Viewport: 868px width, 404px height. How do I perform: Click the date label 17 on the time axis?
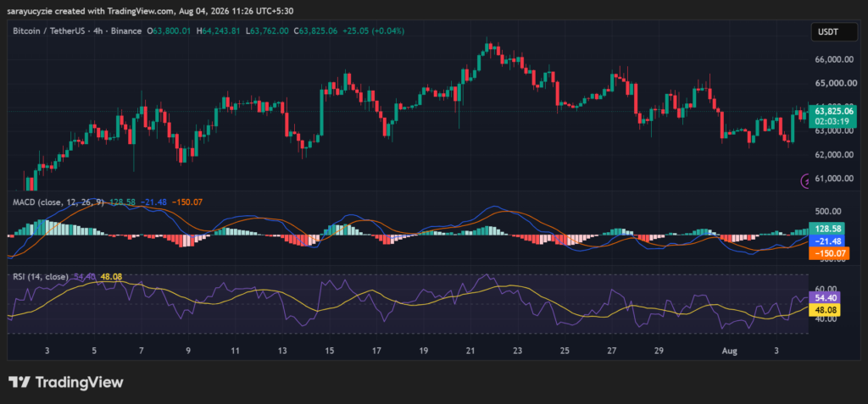(376, 351)
